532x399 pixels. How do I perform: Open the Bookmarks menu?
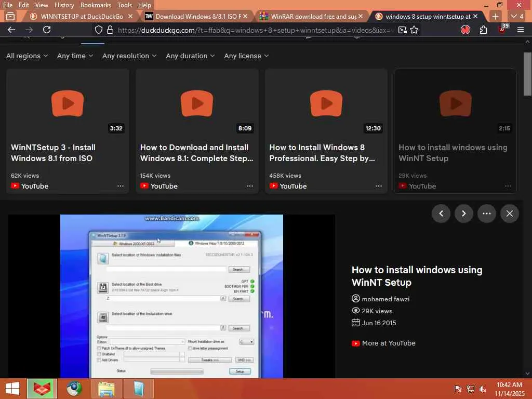pos(96,5)
